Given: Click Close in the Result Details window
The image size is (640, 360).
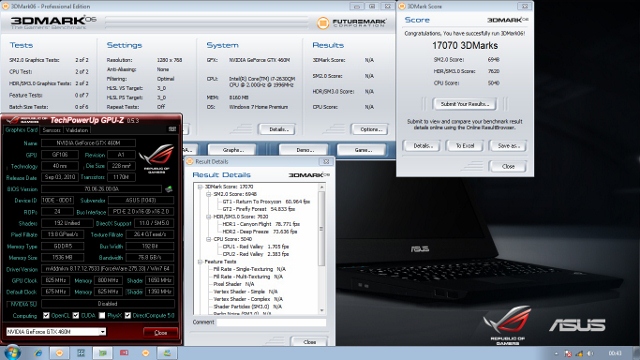Looking at the screenshot, I should tap(309, 342).
